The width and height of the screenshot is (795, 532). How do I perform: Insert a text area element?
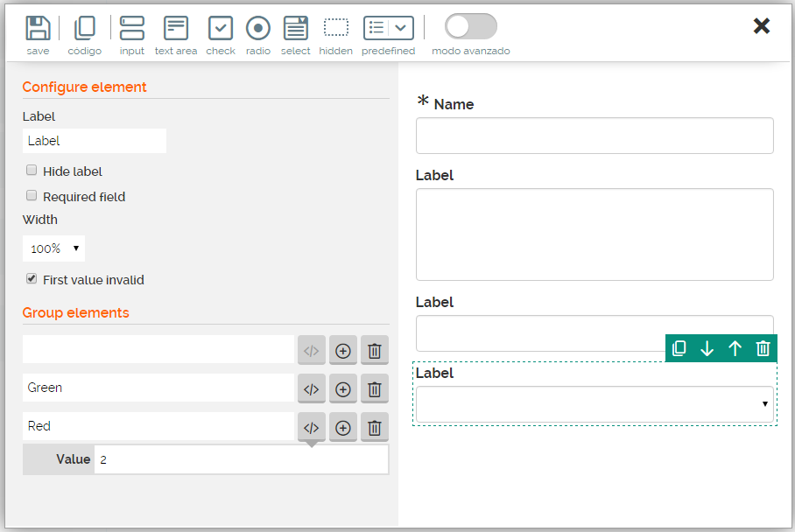pos(176,29)
